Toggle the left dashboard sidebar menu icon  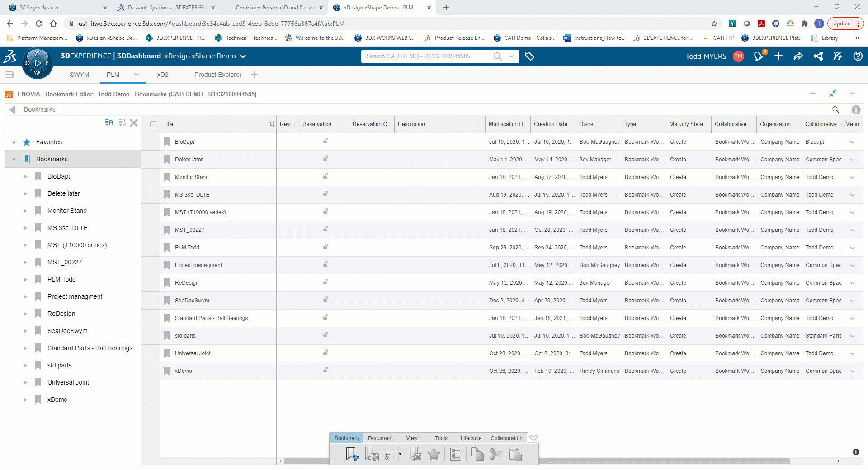tap(10, 75)
